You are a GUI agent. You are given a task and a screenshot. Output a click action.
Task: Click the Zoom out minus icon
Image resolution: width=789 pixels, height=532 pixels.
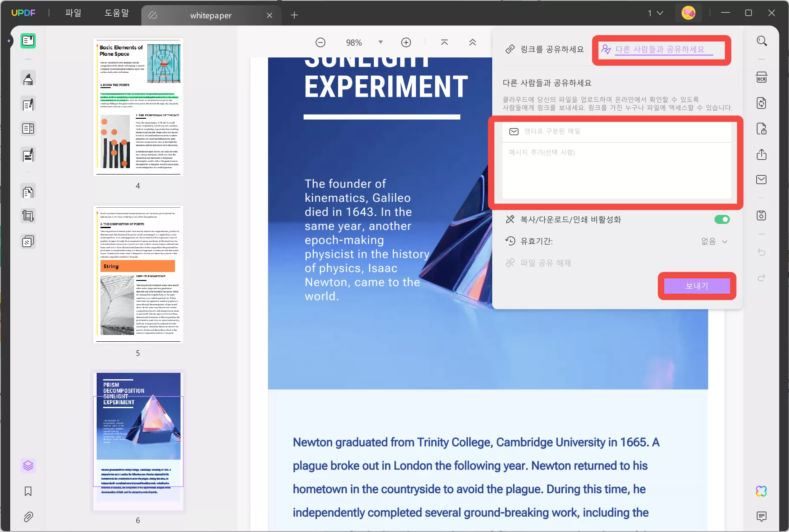[321, 43]
